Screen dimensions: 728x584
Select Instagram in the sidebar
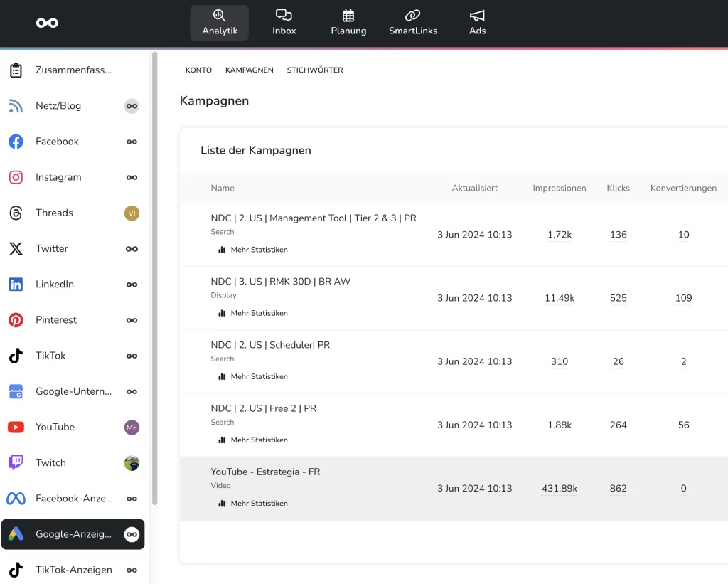pyautogui.click(x=58, y=177)
